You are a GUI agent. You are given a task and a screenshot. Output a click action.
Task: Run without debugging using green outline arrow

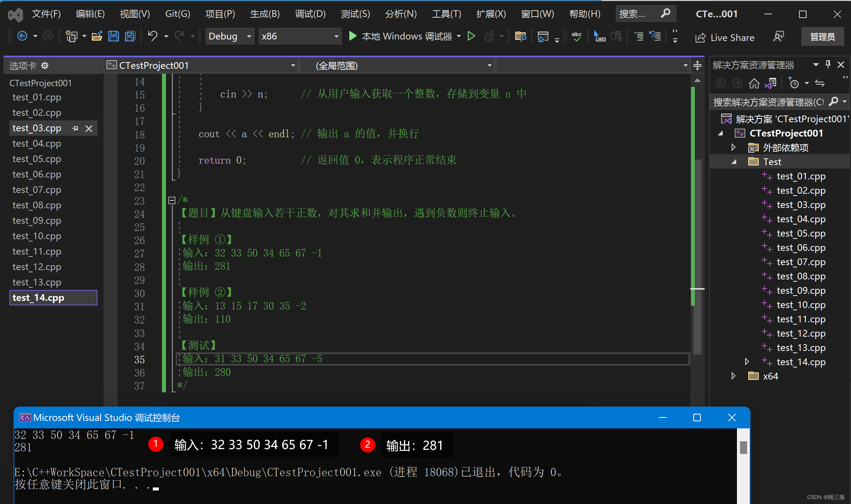(x=471, y=36)
